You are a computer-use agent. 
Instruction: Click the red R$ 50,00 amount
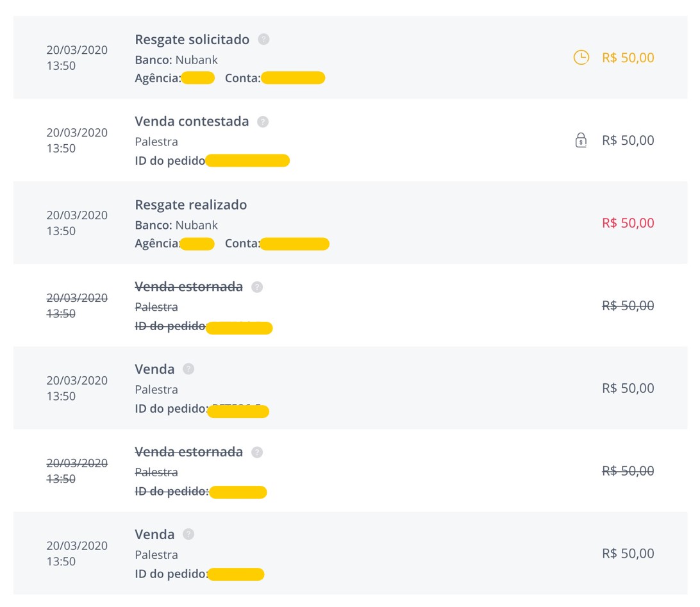pos(628,222)
